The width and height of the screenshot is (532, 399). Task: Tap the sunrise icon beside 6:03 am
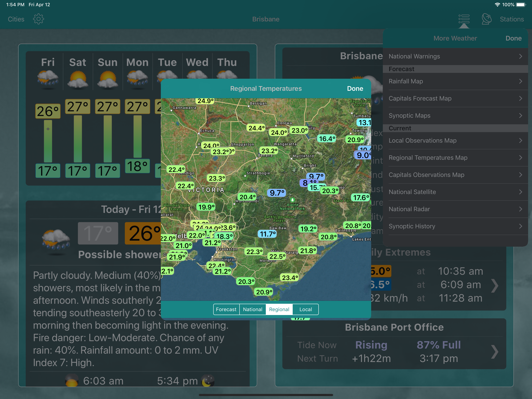pyautogui.click(x=72, y=381)
